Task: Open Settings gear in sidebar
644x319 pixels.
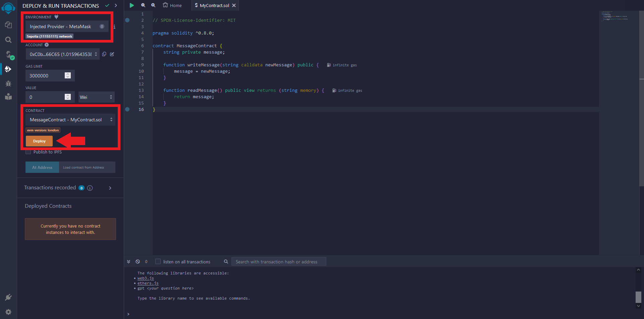Action: point(8,312)
